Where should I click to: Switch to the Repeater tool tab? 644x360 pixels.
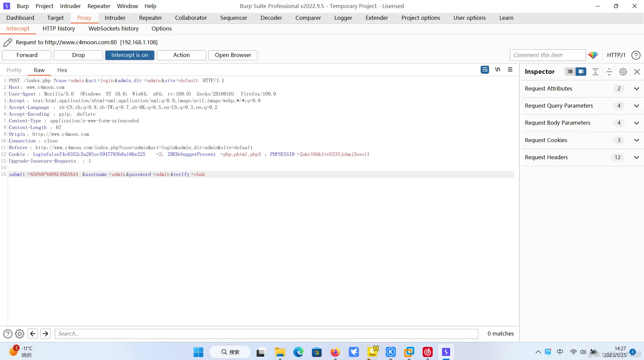pyautogui.click(x=150, y=18)
